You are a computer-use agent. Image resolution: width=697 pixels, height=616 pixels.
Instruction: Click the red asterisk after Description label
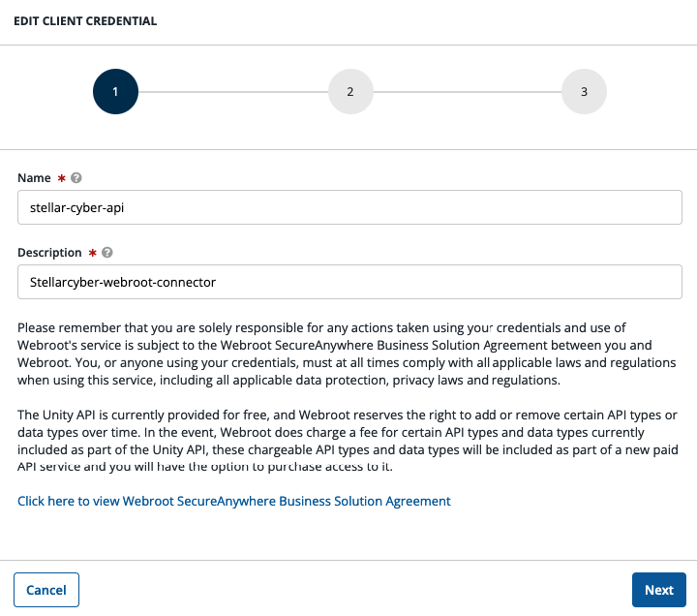tap(93, 253)
